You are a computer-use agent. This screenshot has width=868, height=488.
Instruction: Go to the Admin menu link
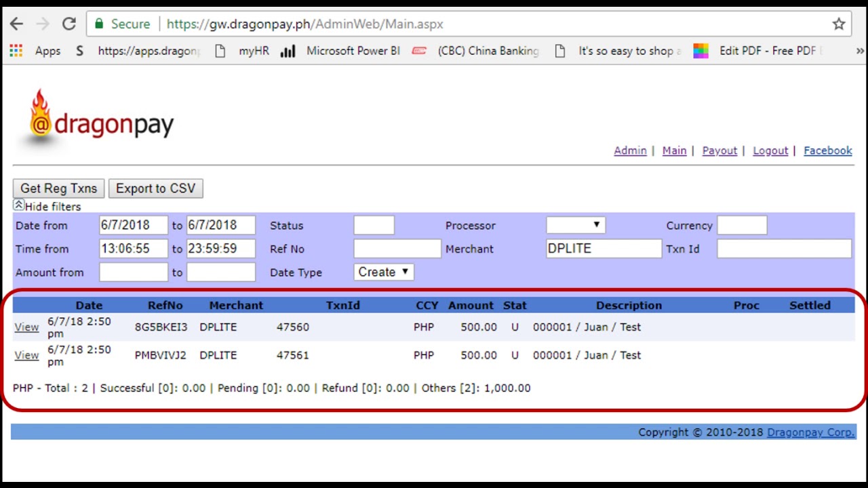coord(630,150)
